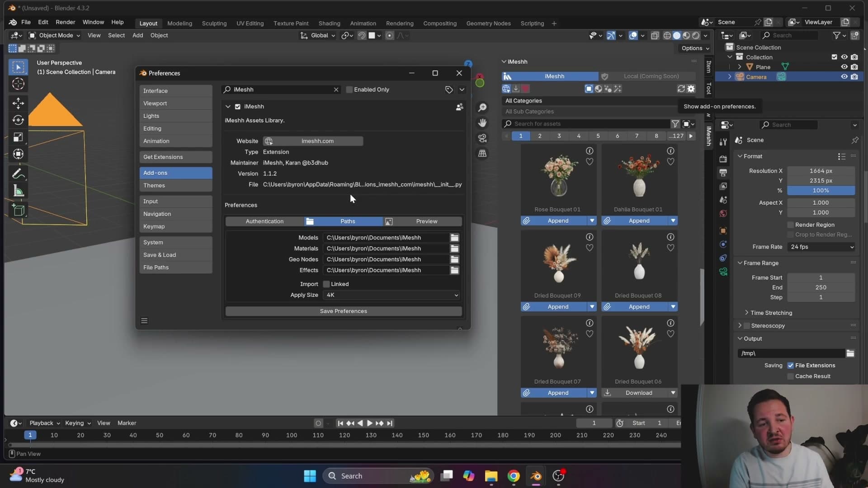The image size is (868, 488).
Task: Select the Authentication preferences tab
Action: [264, 221]
